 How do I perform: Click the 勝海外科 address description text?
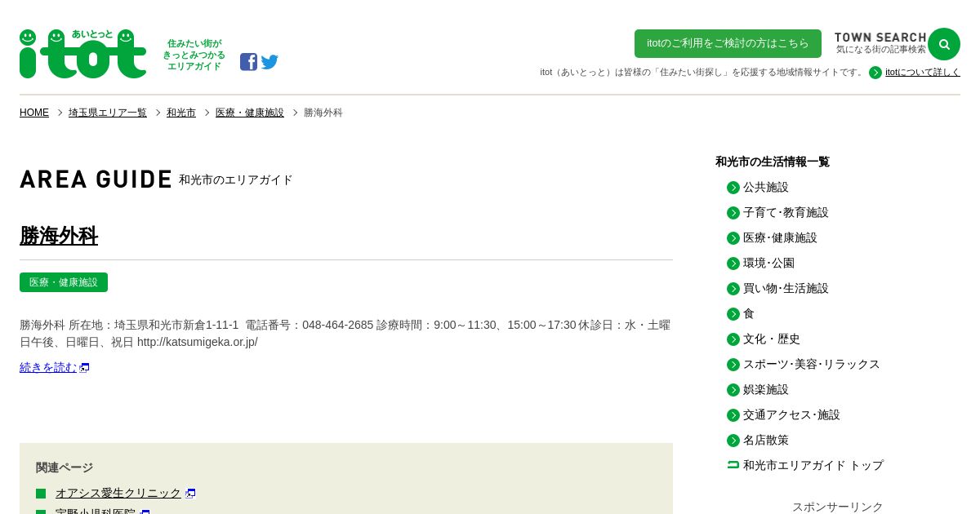345,334
